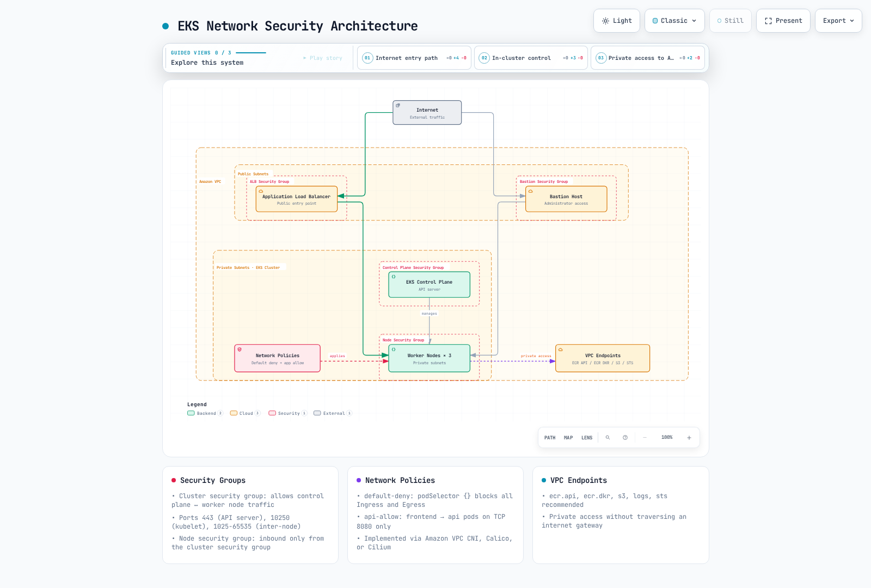The width and height of the screenshot is (871, 588).
Task: Switch to MAP mode
Action: point(568,438)
